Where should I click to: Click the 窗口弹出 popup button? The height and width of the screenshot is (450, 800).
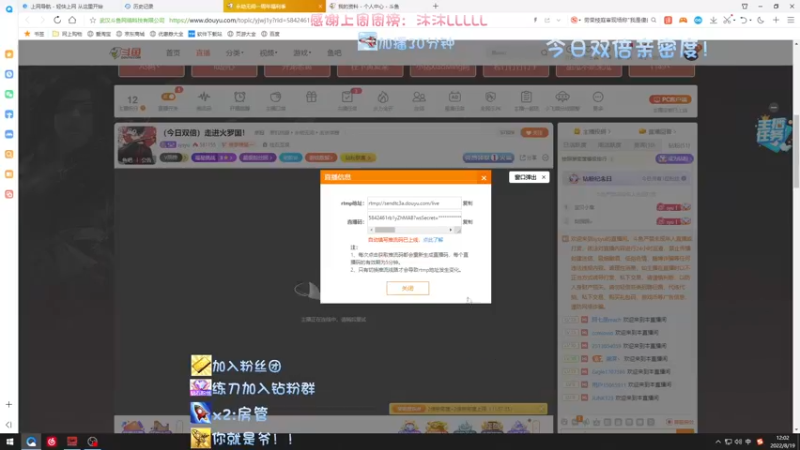[x=525, y=177]
